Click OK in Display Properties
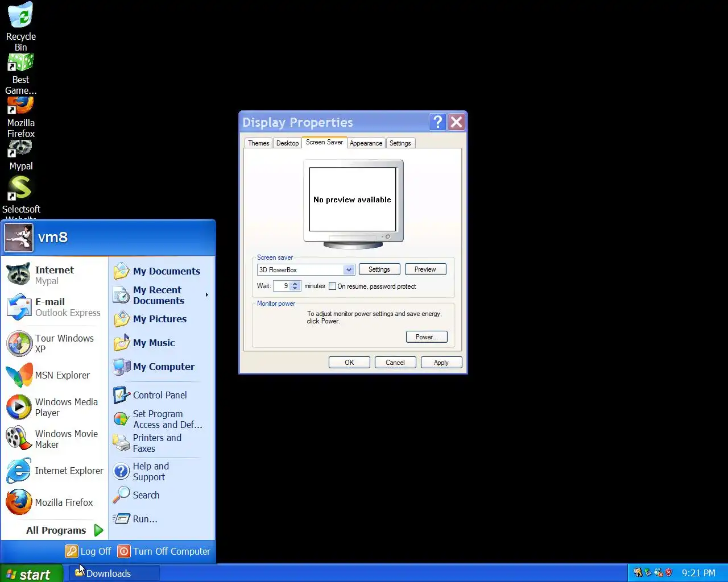The height and width of the screenshot is (582, 728). coord(349,363)
